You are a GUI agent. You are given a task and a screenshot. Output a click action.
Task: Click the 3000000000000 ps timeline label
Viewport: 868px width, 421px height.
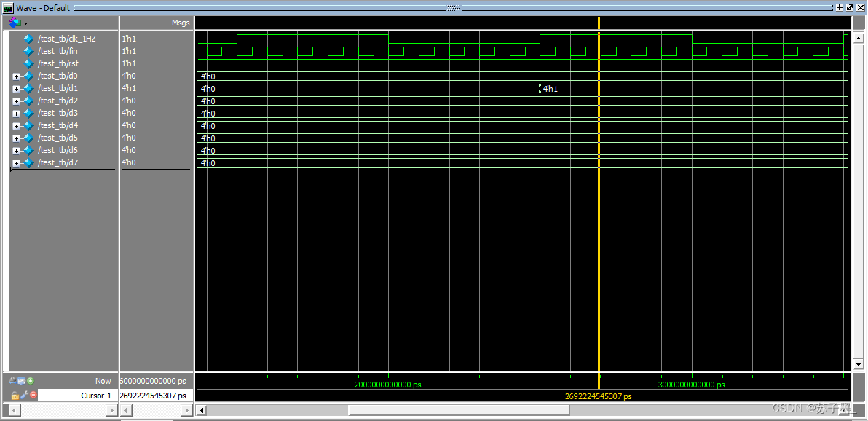[691, 385]
